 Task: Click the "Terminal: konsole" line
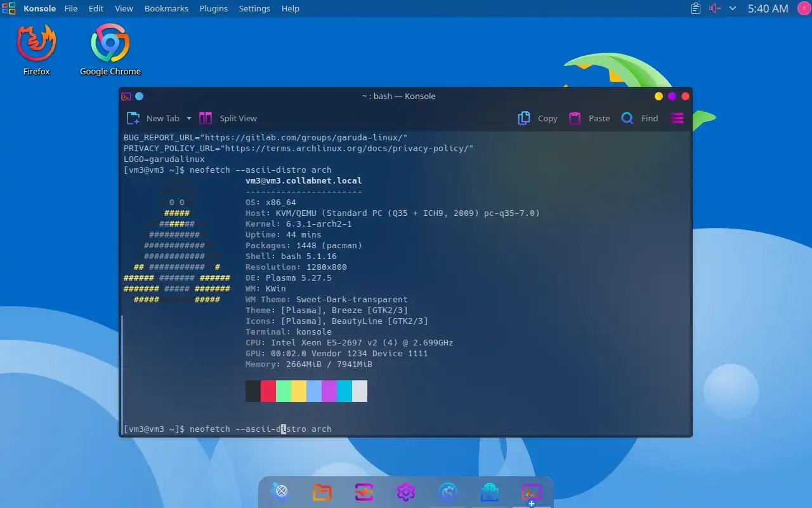289,331
